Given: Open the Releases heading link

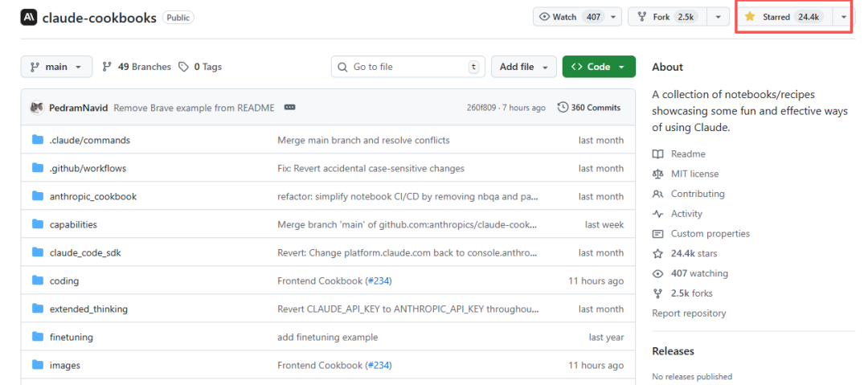Looking at the screenshot, I should click(x=674, y=350).
